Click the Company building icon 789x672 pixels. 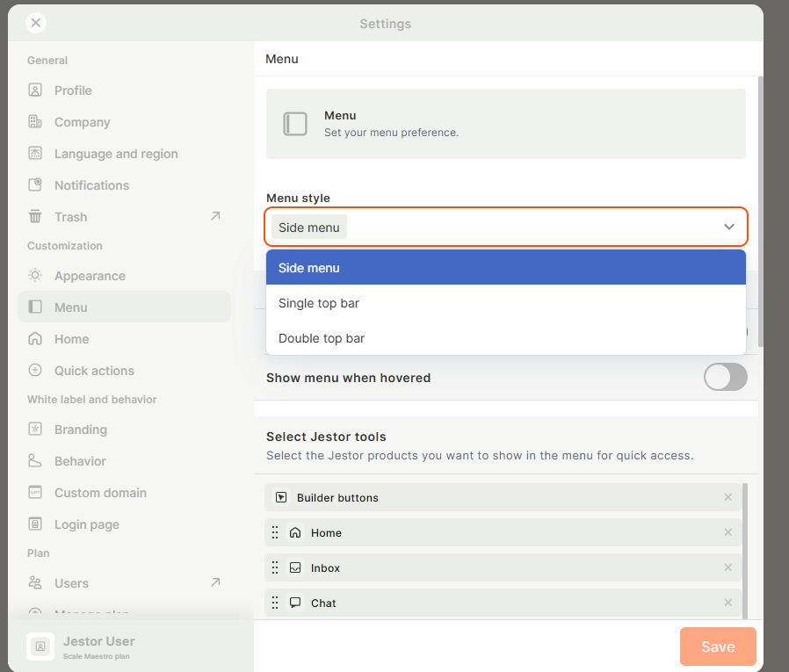point(35,122)
